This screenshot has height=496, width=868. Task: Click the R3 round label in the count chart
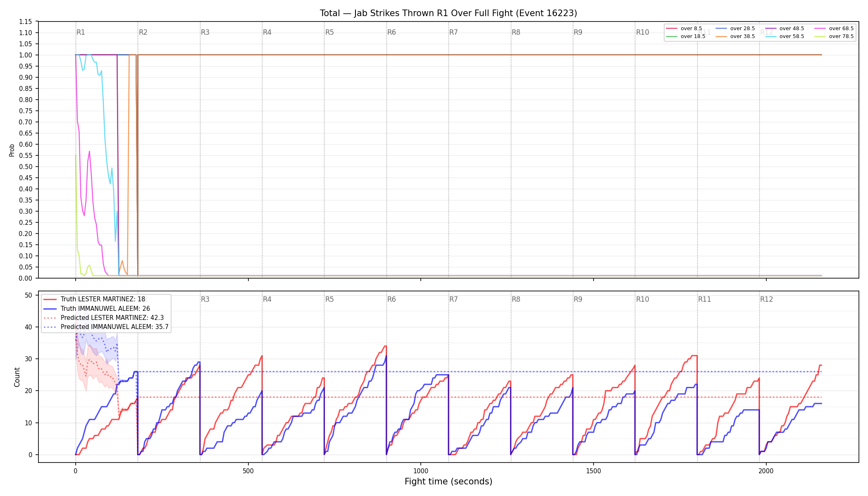pyautogui.click(x=205, y=299)
